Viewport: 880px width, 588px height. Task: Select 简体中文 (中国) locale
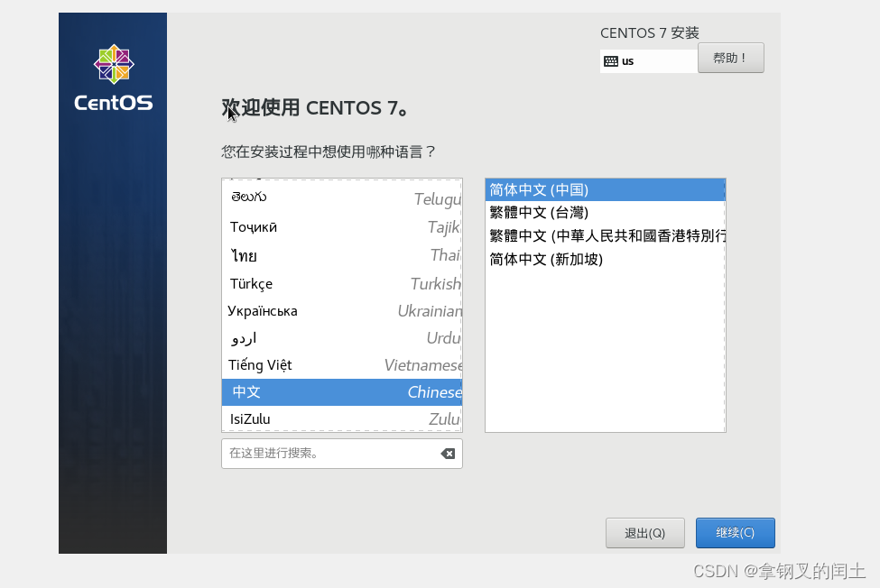[x=605, y=190]
